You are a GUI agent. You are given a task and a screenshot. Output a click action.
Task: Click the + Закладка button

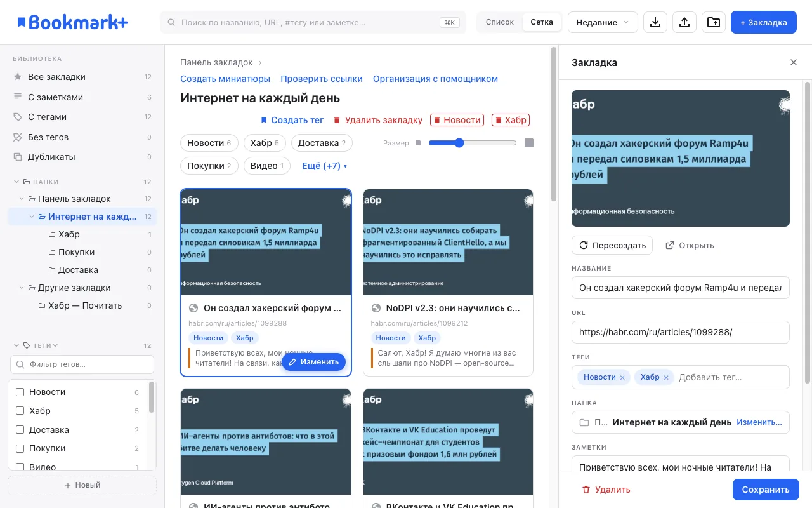763,22
